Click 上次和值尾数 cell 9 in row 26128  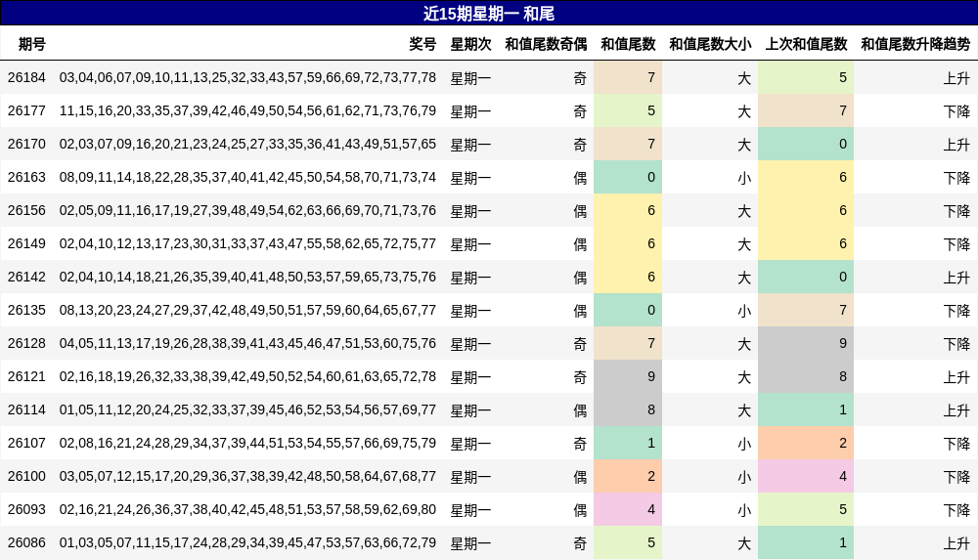806,343
